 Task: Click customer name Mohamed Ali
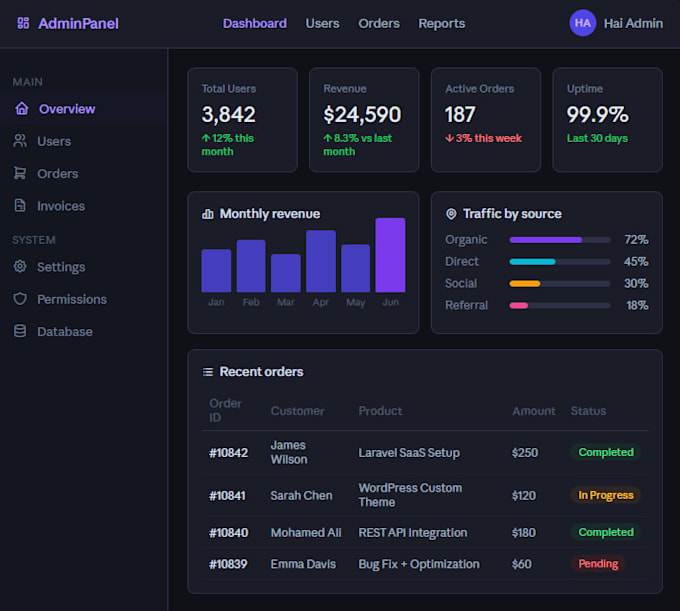coord(306,533)
